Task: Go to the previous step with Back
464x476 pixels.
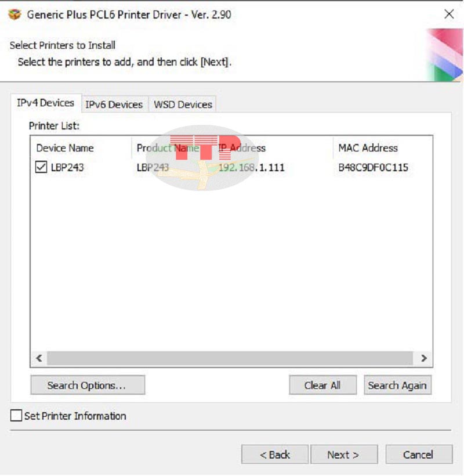Action: (275, 455)
